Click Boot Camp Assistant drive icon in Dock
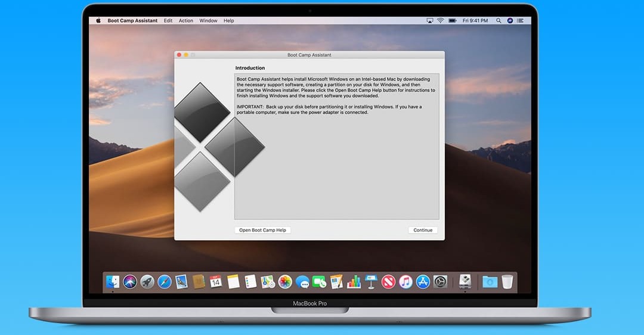 pyautogui.click(x=465, y=281)
